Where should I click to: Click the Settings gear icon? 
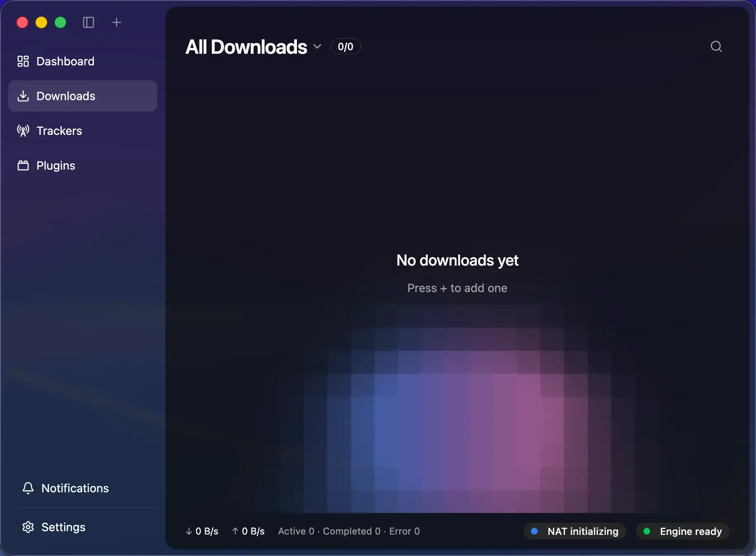pyautogui.click(x=28, y=527)
